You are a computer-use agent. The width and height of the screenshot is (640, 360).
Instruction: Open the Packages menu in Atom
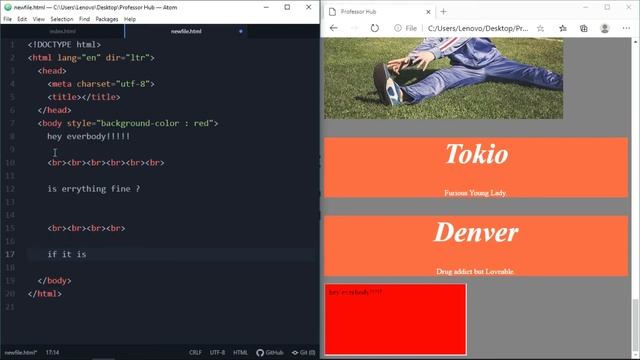[x=107, y=19]
